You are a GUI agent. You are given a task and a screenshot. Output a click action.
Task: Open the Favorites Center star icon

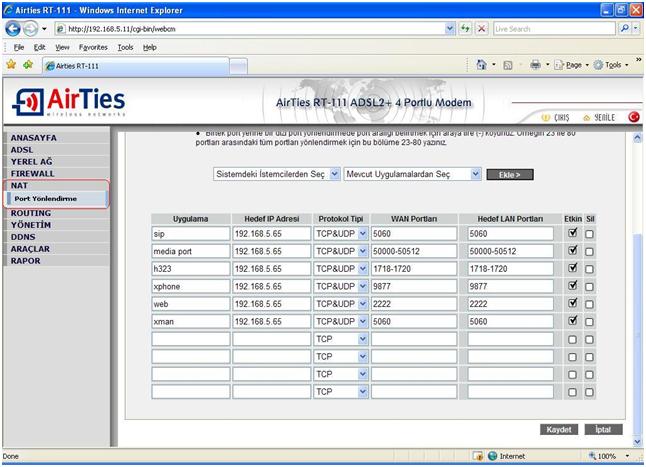(10, 65)
